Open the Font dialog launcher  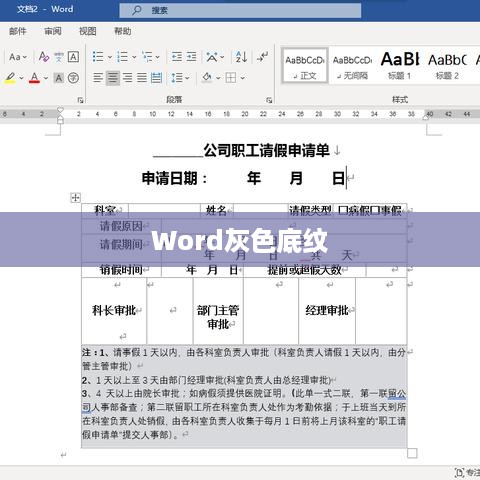coord(80,100)
